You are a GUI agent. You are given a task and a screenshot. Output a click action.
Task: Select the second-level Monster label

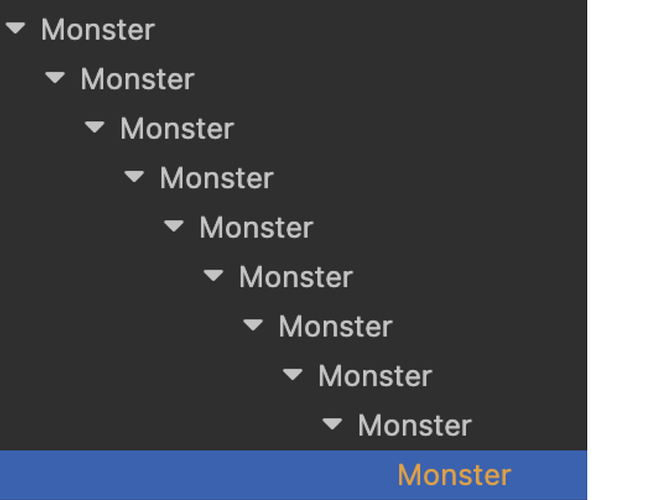[x=137, y=79]
